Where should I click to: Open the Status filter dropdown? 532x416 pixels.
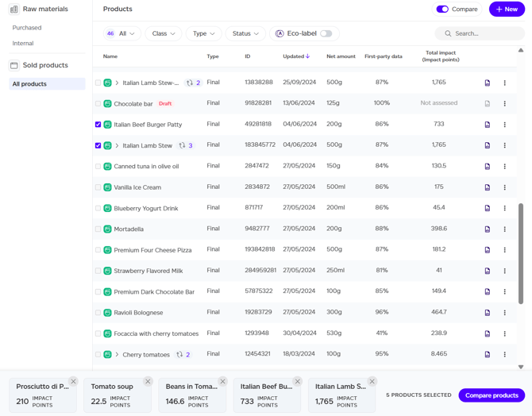tap(245, 33)
